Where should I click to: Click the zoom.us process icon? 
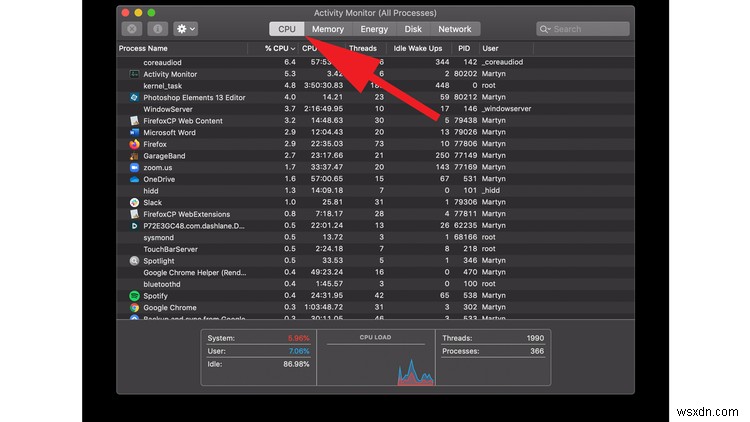134,167
